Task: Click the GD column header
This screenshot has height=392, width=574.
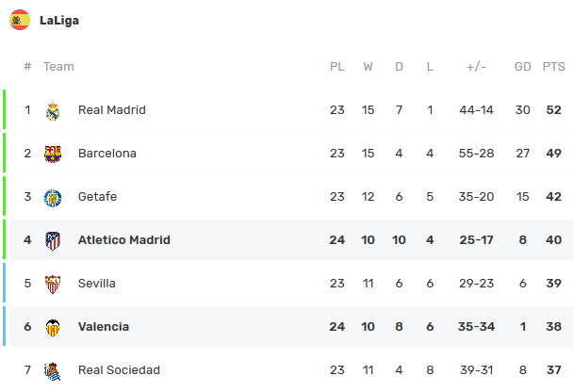Action: point(522,67)
